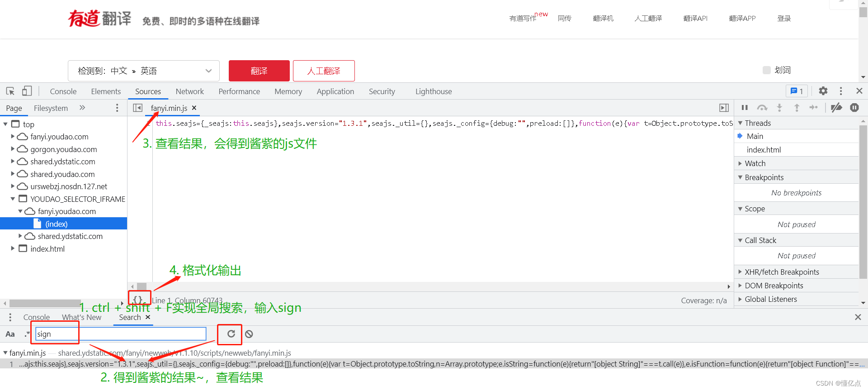The image size is (868, 391).
Task: Toggle regular expression search option
Action: (27, 334)
